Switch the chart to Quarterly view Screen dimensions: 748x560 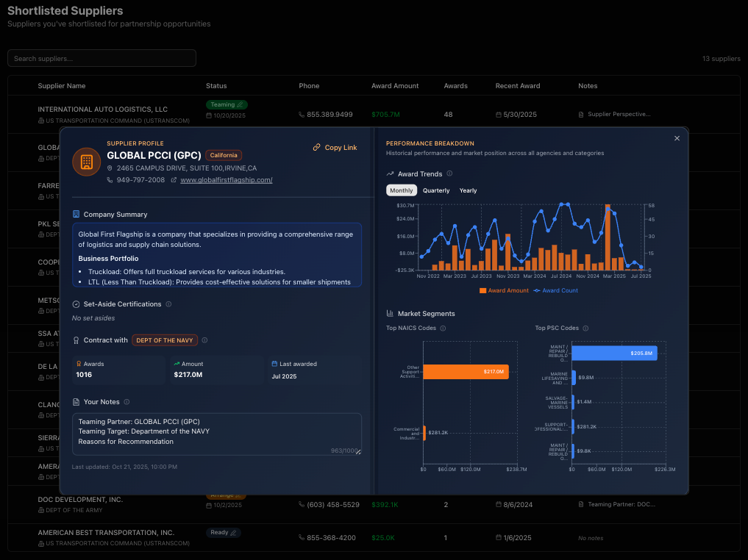click(436, 190)
